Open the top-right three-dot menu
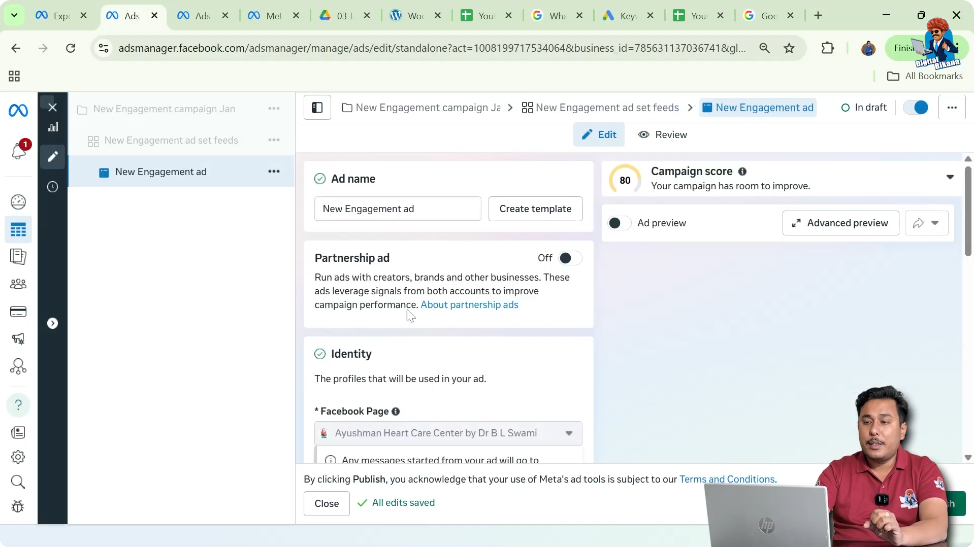The image size is (976, 547). [x=952, y=108]
